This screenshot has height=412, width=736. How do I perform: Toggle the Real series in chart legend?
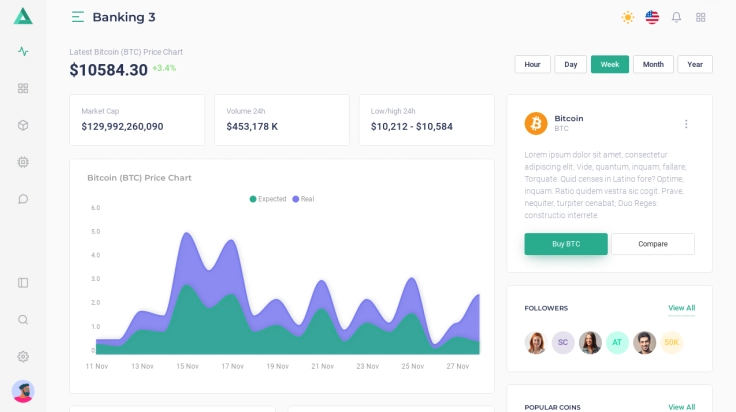(x=303, y=199)
